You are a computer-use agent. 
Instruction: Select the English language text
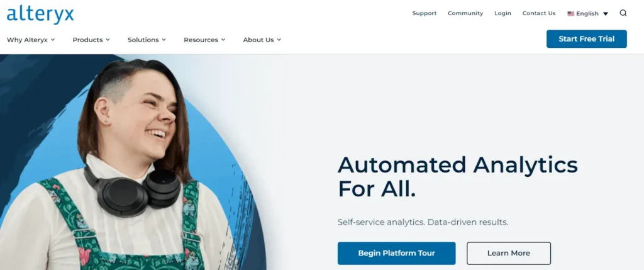coord(587,14)
